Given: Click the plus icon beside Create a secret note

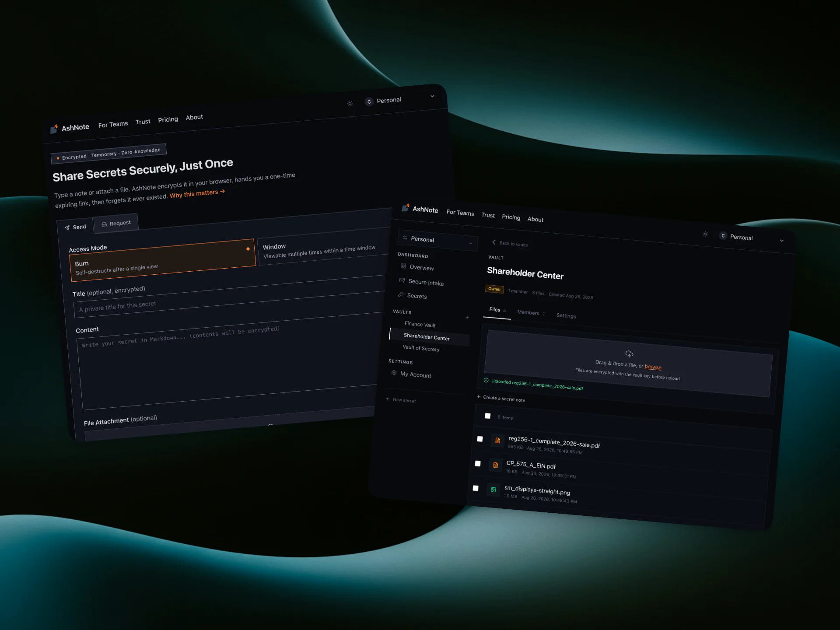Looking at the screenshot, I should pyautogui.click(x=479, y=397).
